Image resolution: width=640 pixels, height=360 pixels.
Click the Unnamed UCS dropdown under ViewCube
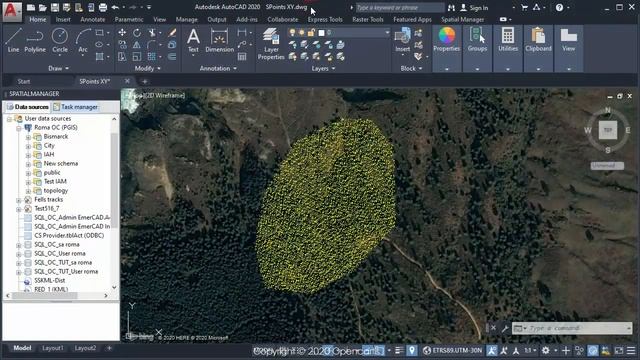[607, 165]
